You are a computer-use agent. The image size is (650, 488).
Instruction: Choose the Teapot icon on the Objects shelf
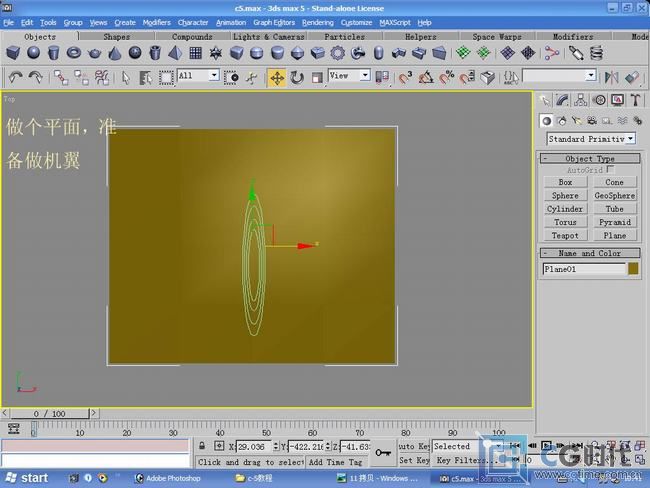[x=95, y=53]
